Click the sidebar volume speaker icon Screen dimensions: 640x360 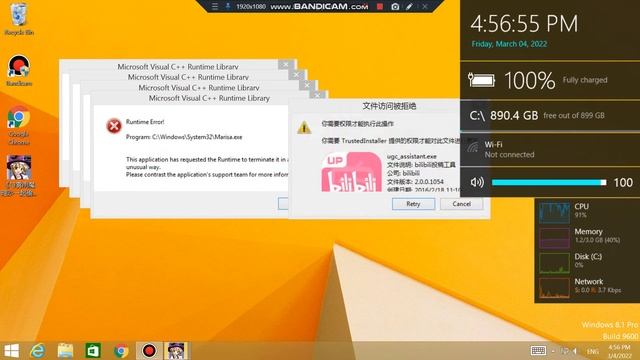[x=477, y=182]
